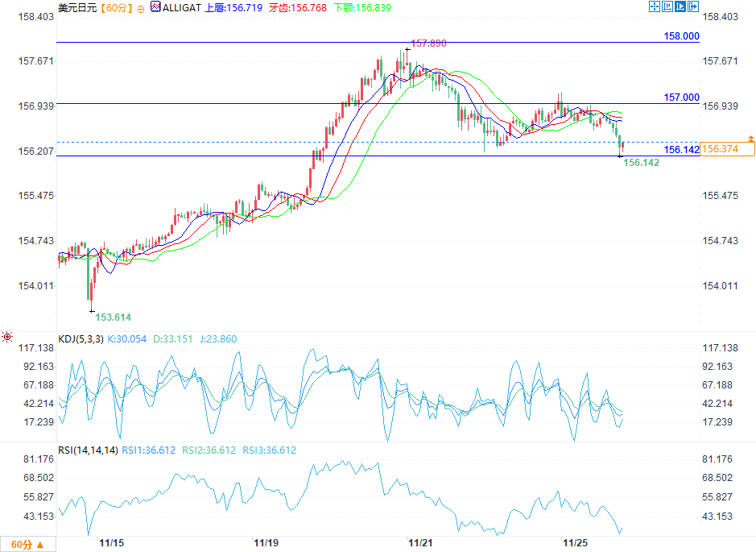
Task: Select the blue 156.142 horizontal line label
Action: [x=681, y=150]
